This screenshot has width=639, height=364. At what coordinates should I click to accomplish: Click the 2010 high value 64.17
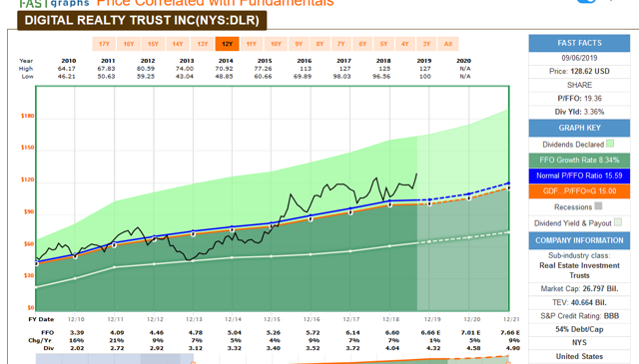(x=67, y=69)
